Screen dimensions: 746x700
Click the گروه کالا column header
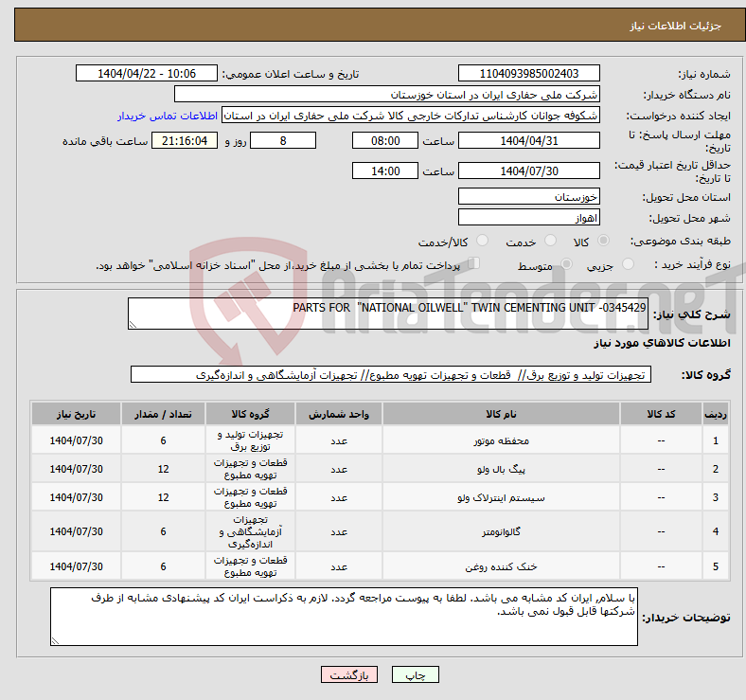point(250,414)
